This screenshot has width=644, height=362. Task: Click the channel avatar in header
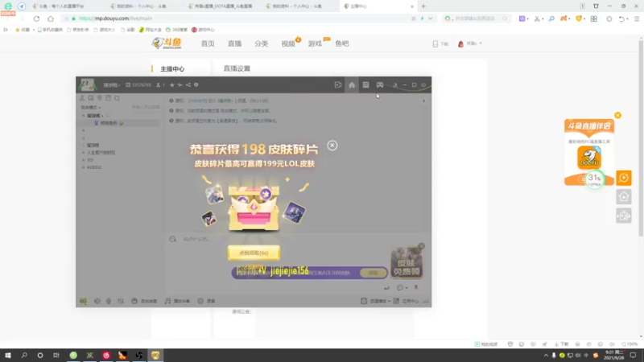click(x=87, y=84)
